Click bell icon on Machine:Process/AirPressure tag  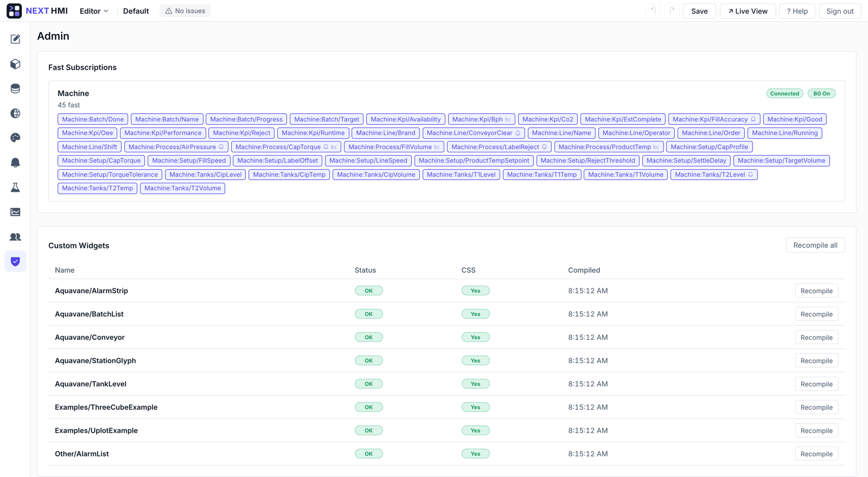[221, 147]
